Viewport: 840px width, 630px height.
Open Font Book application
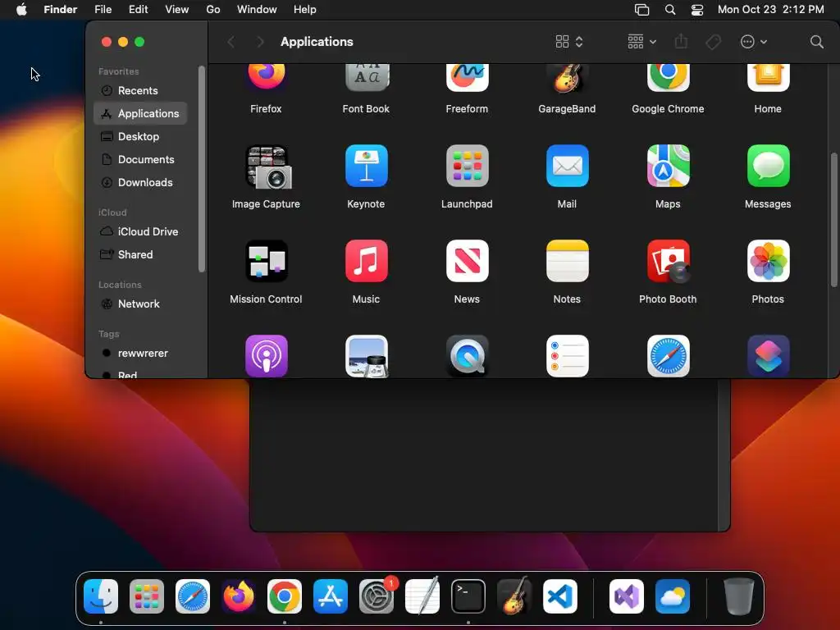367,78
